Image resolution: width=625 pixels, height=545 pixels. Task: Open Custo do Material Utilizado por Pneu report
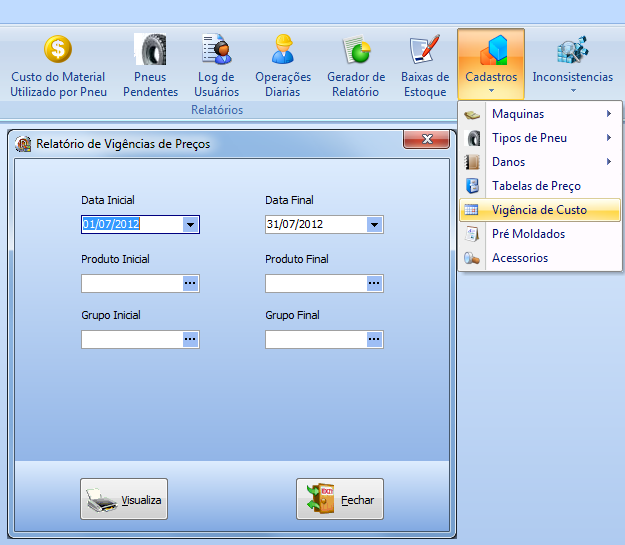click(57, 66)
